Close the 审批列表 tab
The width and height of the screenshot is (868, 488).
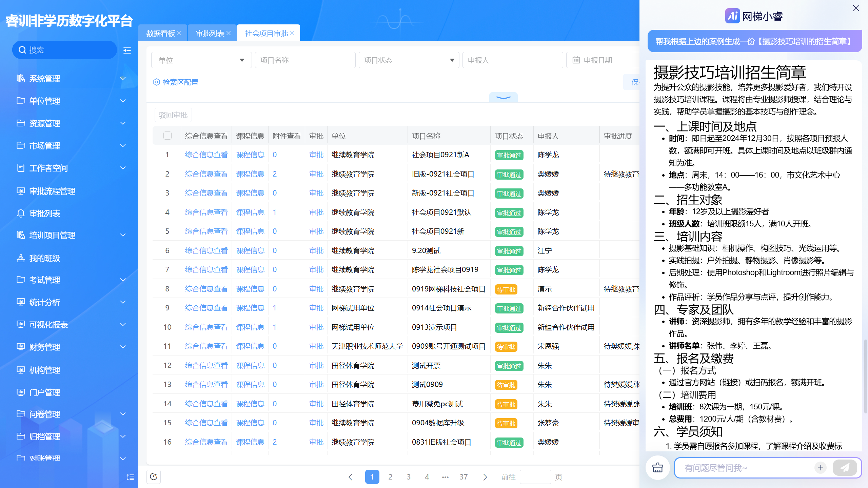229,33
